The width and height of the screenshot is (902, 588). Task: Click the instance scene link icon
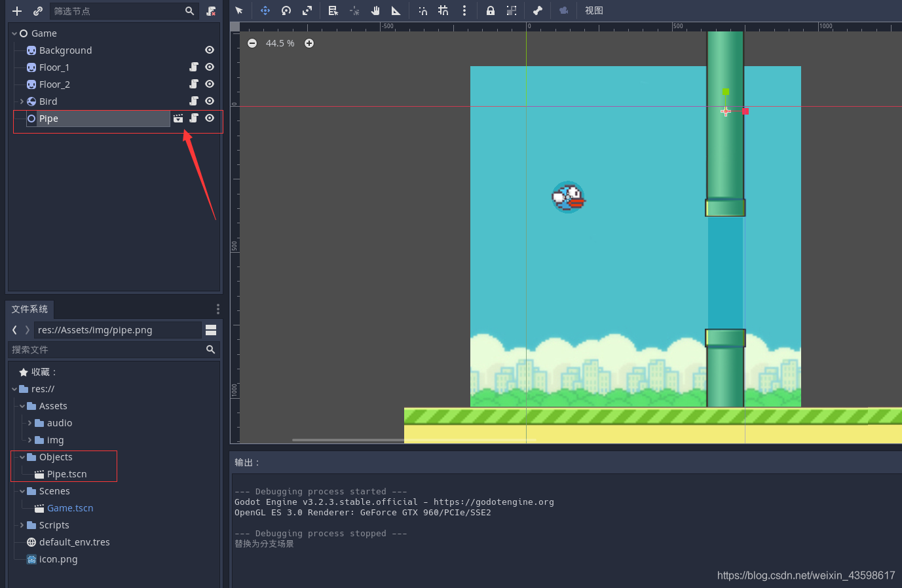[38, 11]
